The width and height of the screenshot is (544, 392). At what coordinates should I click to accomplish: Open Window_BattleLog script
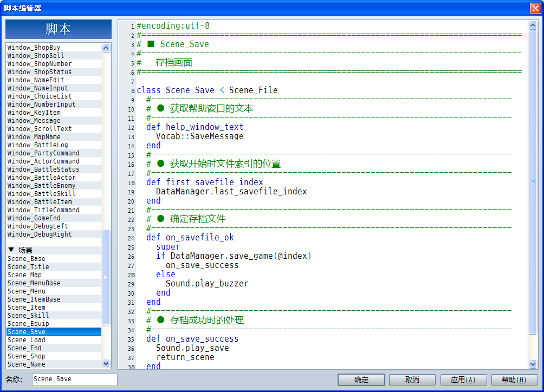tap(54, 145)
